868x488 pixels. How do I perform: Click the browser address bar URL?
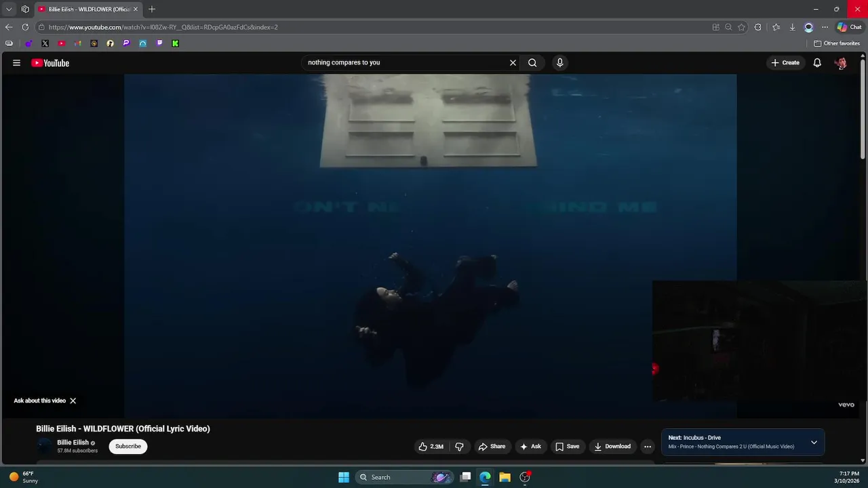pos(163,27)
